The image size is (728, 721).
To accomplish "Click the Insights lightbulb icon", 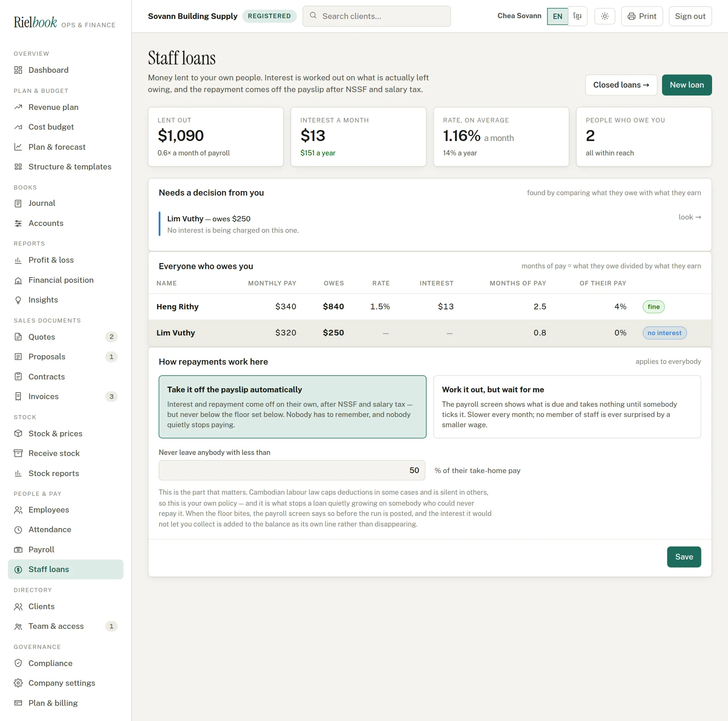I will click(18, 300).
